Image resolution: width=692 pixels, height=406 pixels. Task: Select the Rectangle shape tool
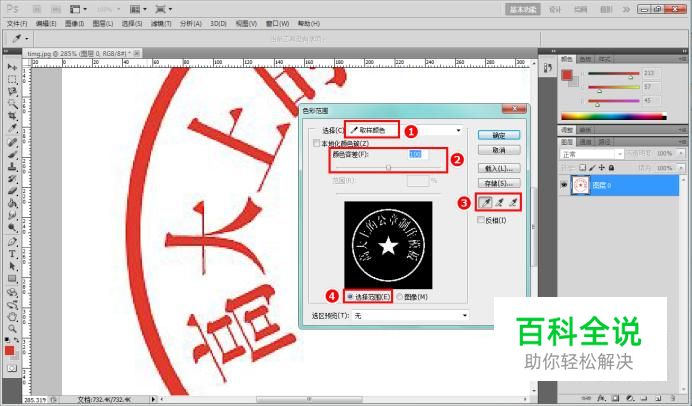[12, 279]
